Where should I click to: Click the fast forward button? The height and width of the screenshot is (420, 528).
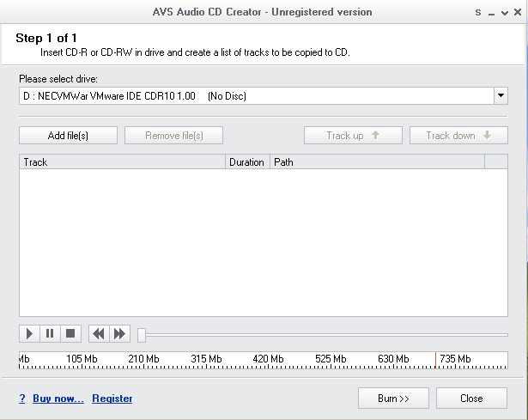(x=120, y=333)
